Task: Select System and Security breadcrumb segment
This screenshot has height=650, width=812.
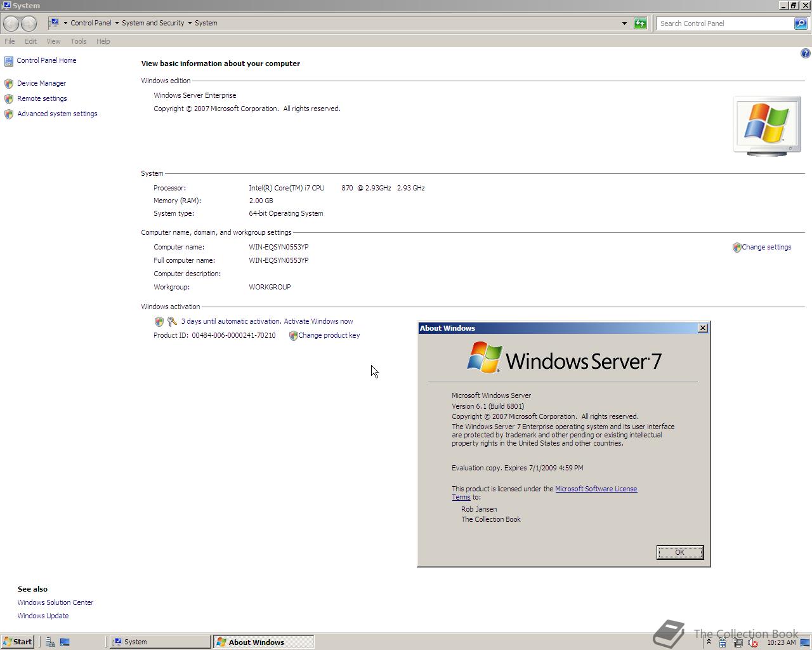Action: tap(153, 23)
